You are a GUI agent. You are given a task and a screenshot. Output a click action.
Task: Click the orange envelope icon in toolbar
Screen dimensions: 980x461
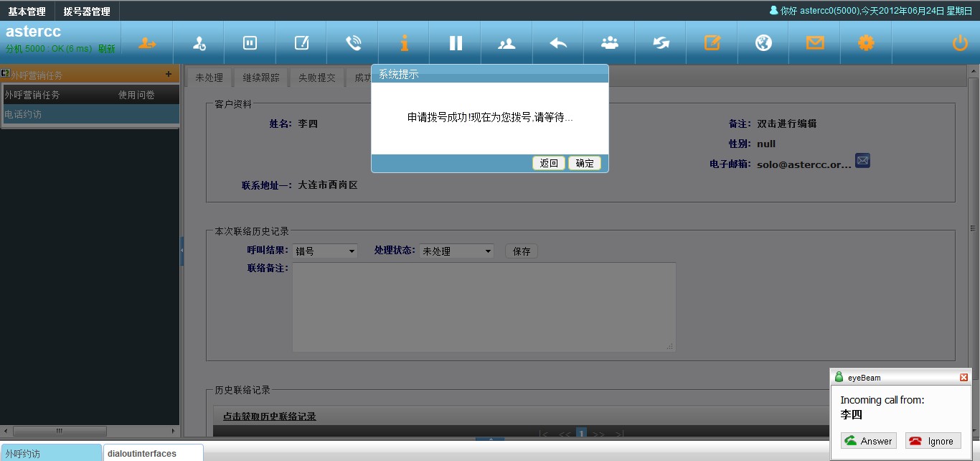click(x=814, y=43)
